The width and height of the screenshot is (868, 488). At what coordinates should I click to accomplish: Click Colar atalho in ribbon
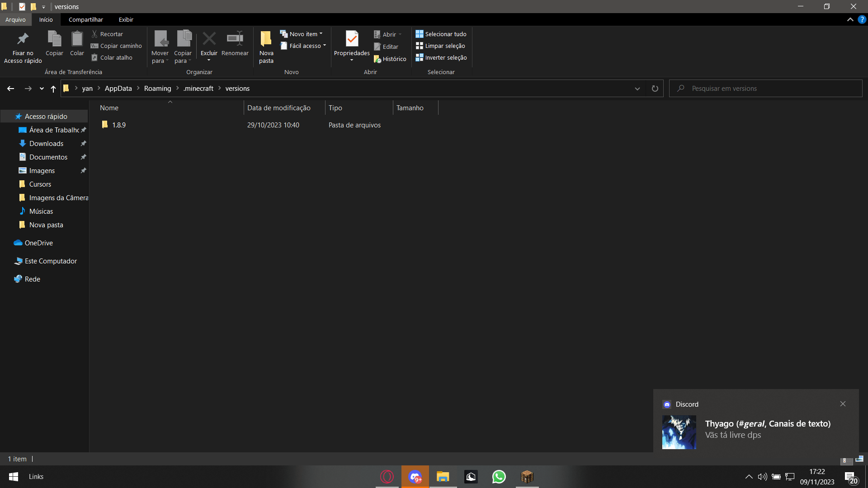[112, 57]
